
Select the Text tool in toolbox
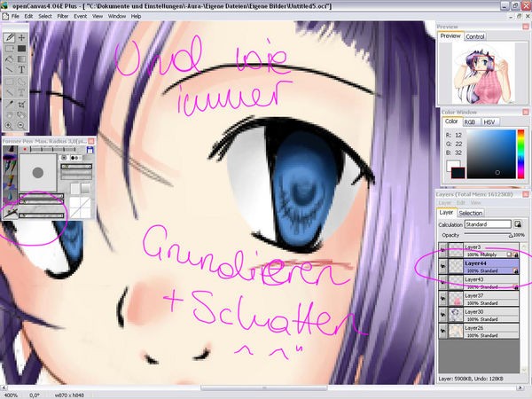coord(21,69)
